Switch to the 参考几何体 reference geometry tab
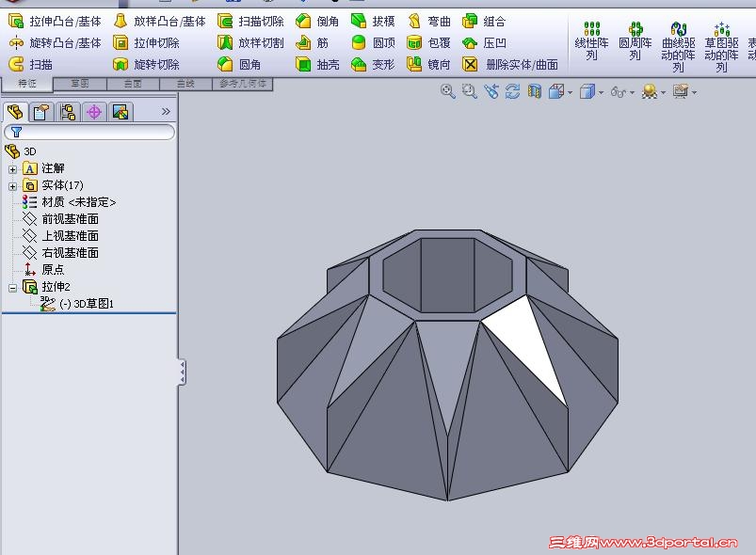The image size is (756, 555). [x=243, y=84]
